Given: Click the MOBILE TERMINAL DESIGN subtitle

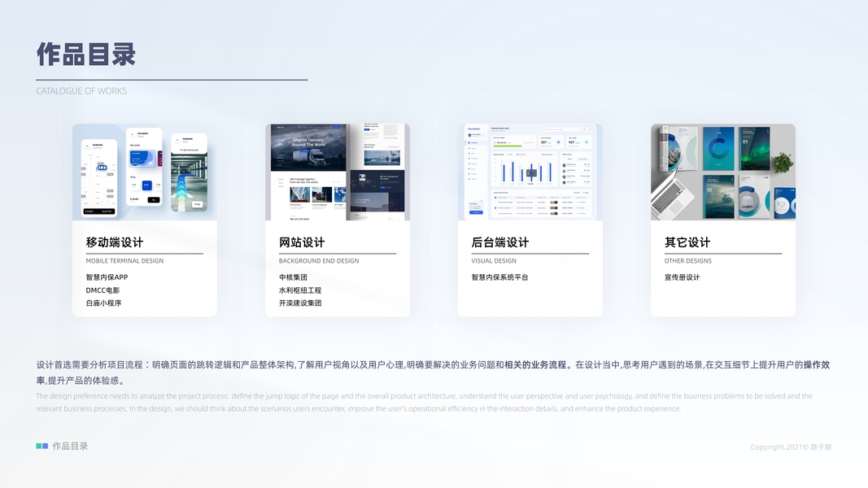Looking at the screenshot, I should 124,260.
